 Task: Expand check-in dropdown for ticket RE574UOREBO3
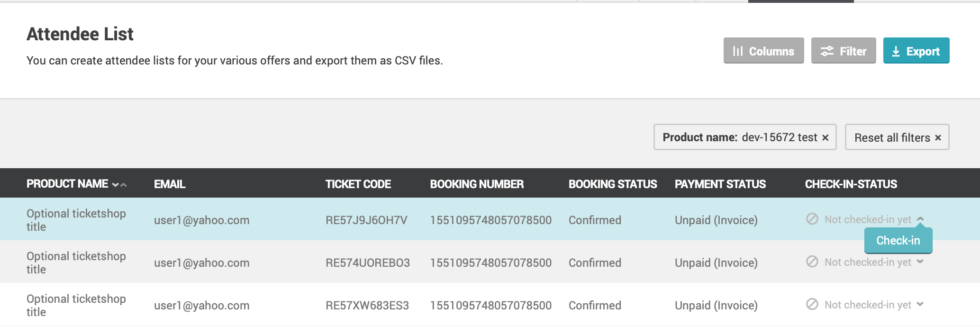click(x=920, y=262)
